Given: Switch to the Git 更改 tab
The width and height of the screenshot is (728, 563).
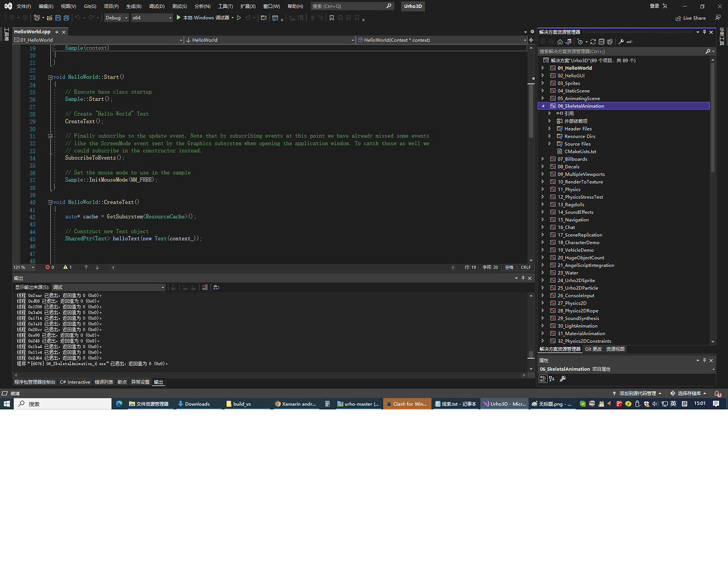Looking at the screenshot, I should 593,349.
